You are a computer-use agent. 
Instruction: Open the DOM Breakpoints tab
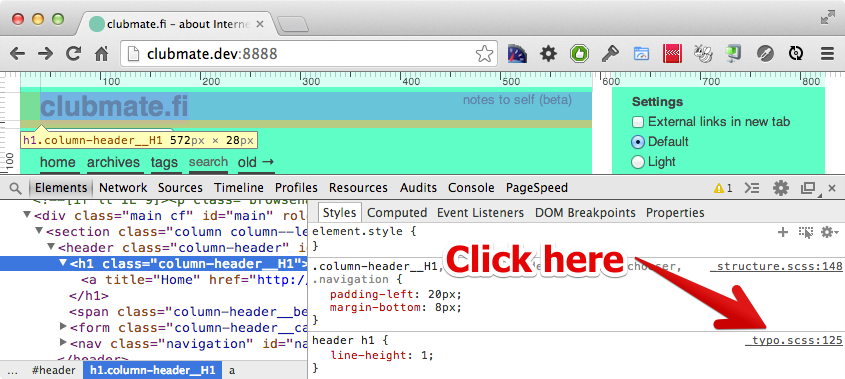point(585,213)
